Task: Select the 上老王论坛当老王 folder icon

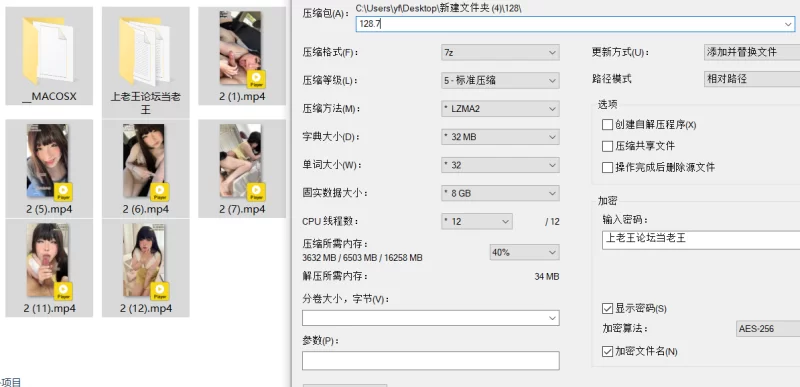Action: (145, 62)
